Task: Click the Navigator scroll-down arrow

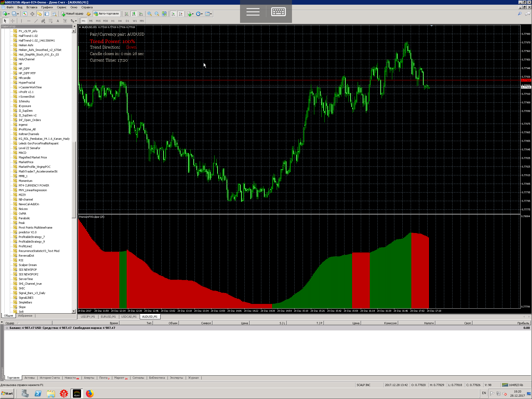Action: tap(74, 311)
